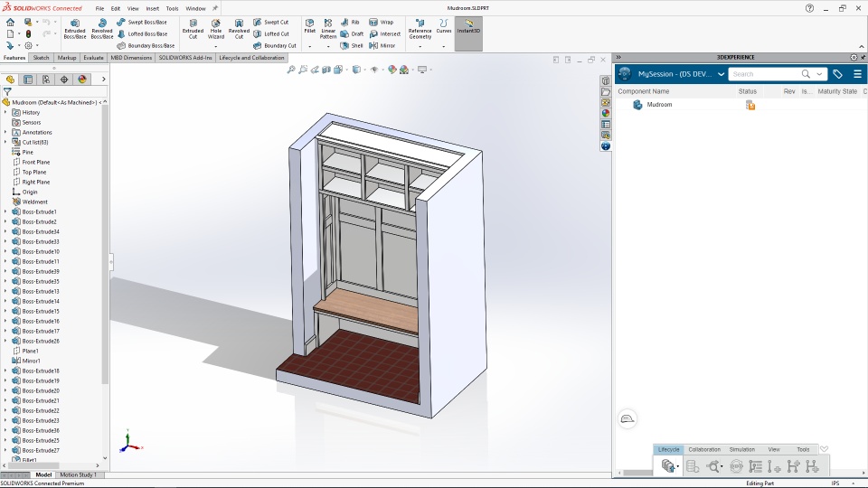The width and height of the screenshot is (868, 488).
Task: Toggle the Instant3D mode
Action: (468, 27)
